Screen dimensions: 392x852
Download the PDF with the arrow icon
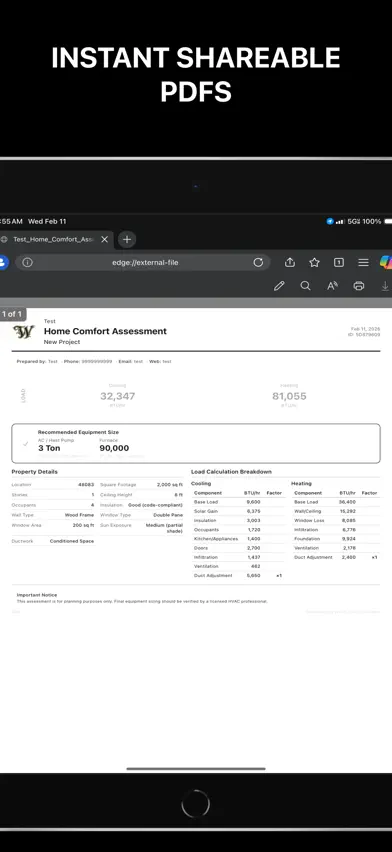(x=385, y=286)
